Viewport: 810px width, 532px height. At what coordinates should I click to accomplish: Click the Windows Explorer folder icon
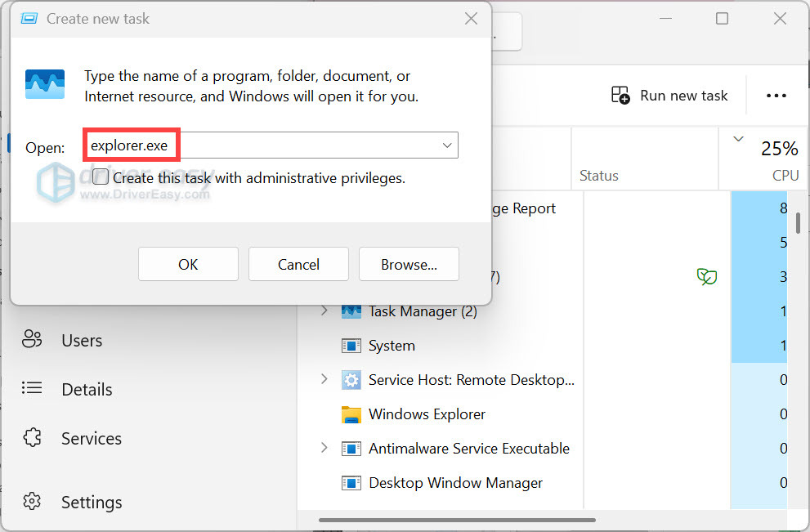tap(351, 414)
